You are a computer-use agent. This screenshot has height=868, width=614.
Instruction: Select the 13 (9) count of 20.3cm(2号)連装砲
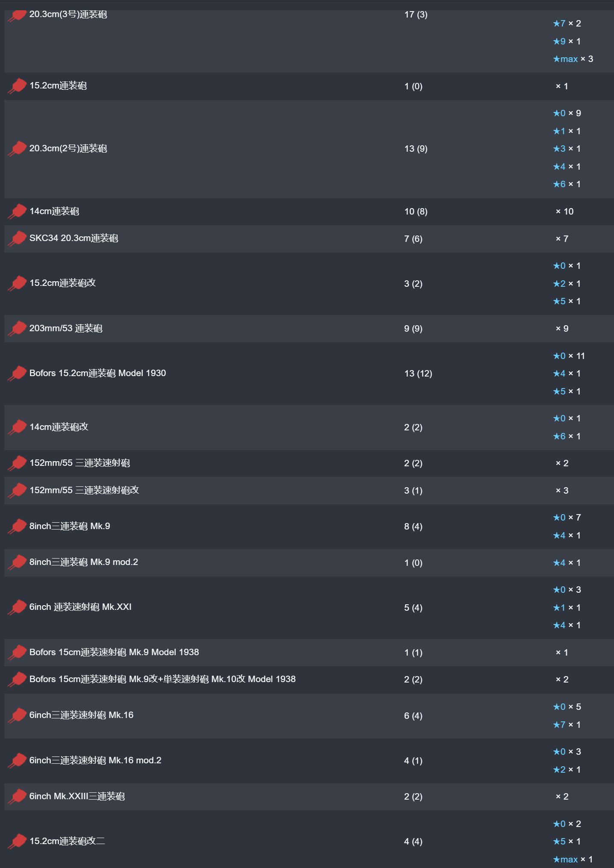coord(416,149)
